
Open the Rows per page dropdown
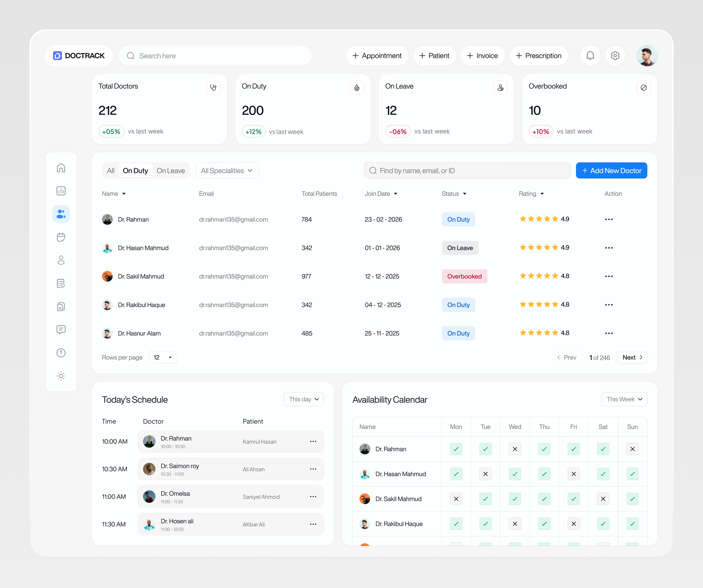point(162,357)
